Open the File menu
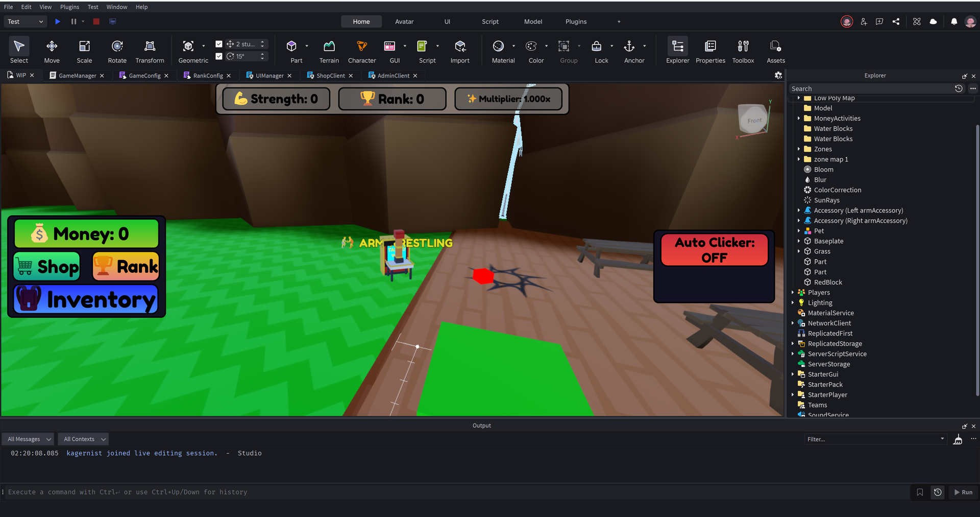This screenshot has width=980, height=517. pos(9,7)
